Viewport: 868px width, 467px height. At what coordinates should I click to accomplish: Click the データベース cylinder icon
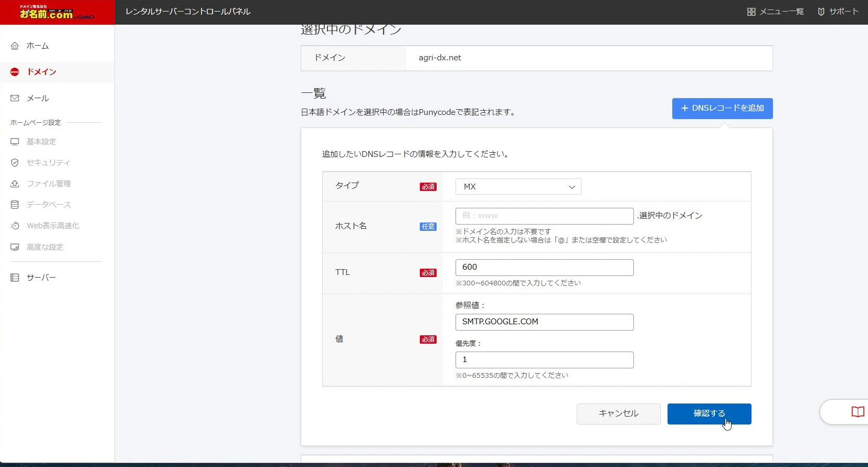click(x=15, y=205)
